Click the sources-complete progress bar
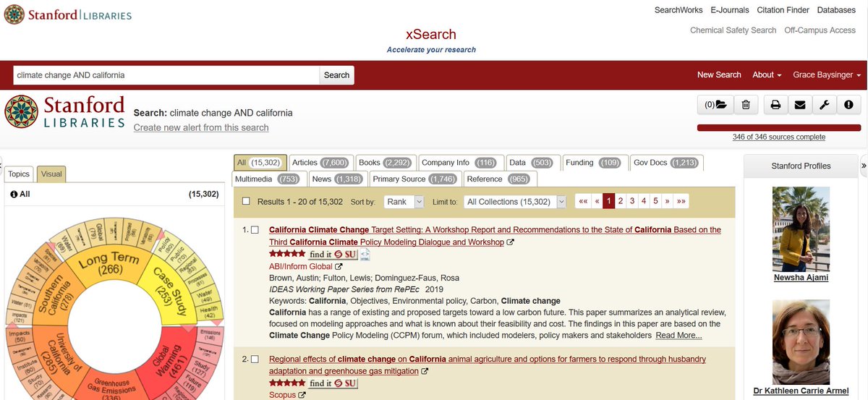The image size is (868, 400). [778, 128]
